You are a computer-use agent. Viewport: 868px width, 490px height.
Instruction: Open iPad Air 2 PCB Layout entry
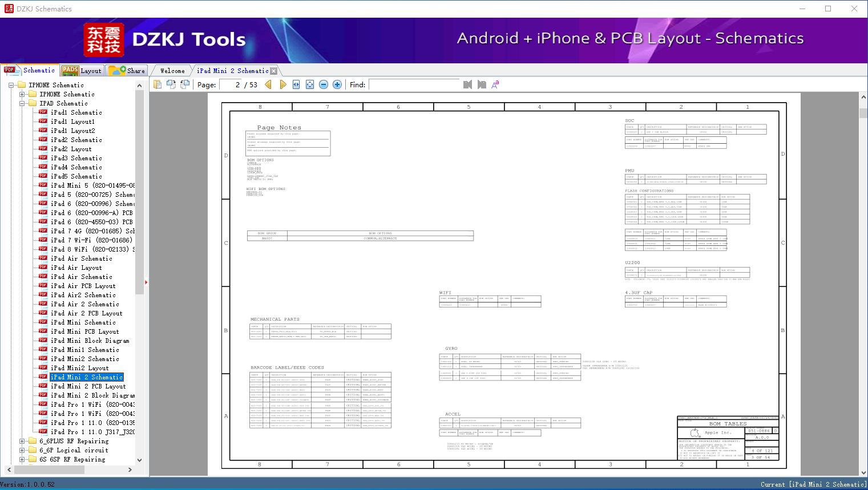coord(87,313)
